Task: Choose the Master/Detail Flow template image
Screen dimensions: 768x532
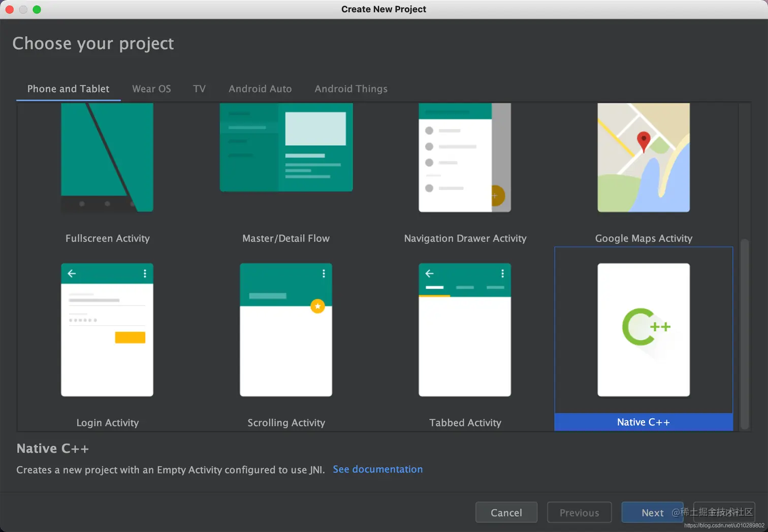Action: (x=286, y=147)
